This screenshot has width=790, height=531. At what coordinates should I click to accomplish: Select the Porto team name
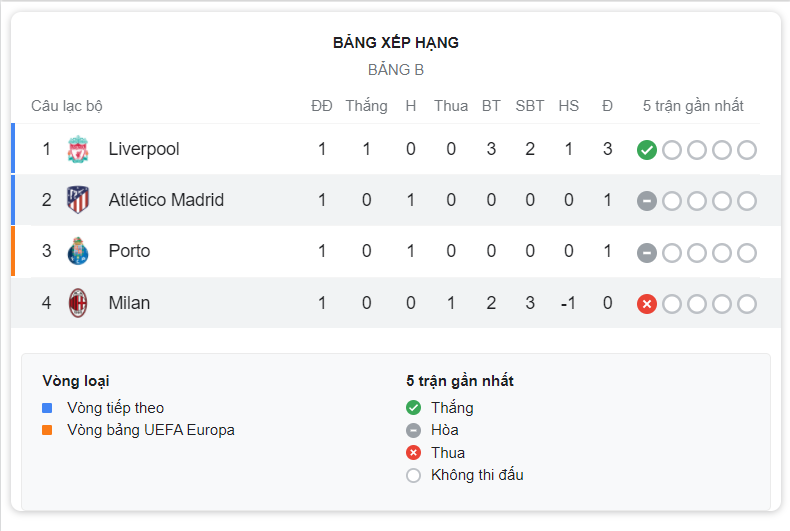pos(129,251)
